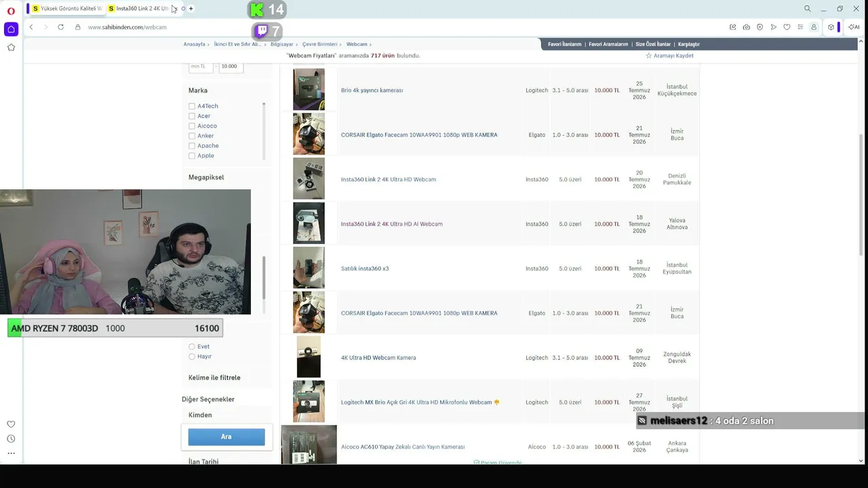Open the shield ad-blocker toolbar icon
This screenshot has height=488, width=868.
(759, 27)
